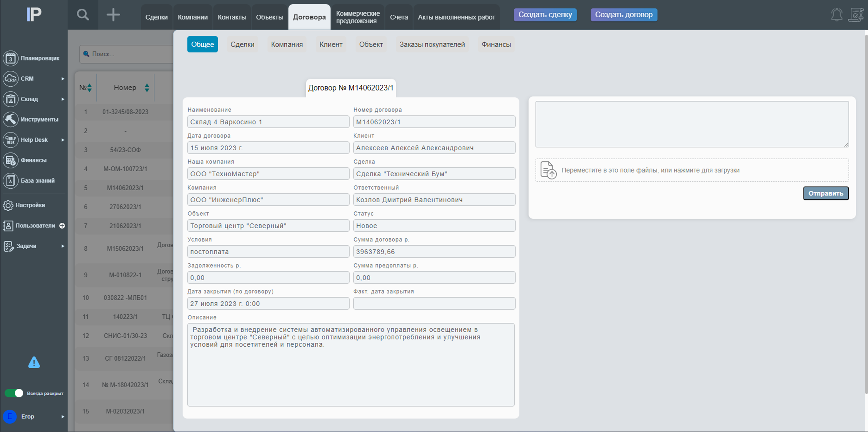Expand the CRM submenu arrow
Viewport: 868px width, 432px height.
tap(63, 79)
